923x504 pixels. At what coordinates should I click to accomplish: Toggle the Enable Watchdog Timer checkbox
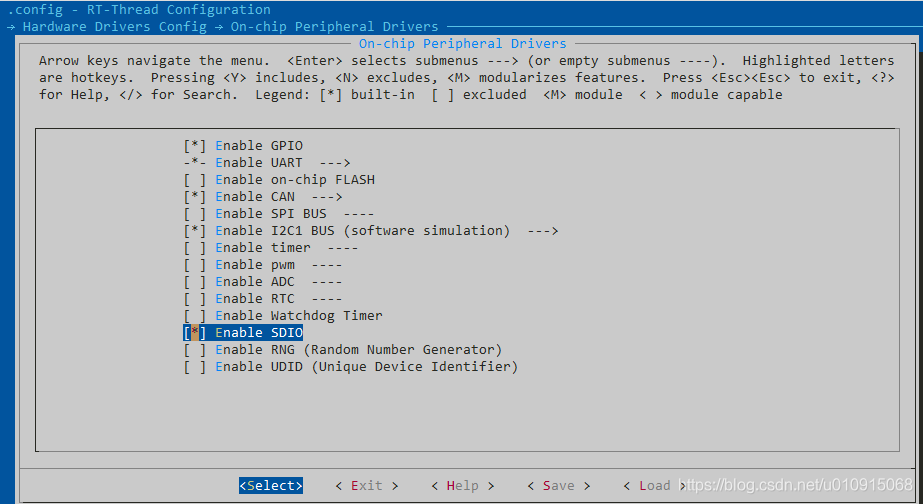tap(195, 316)
